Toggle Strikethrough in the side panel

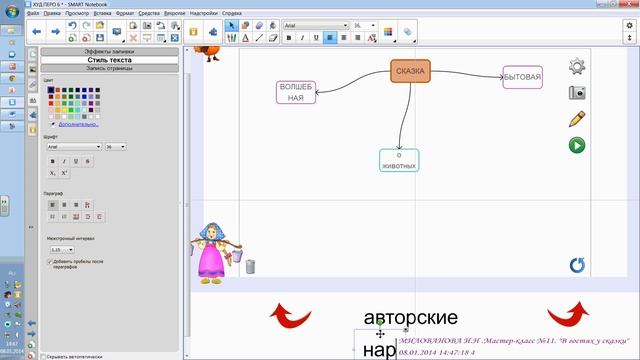click(x=87, y=161)
